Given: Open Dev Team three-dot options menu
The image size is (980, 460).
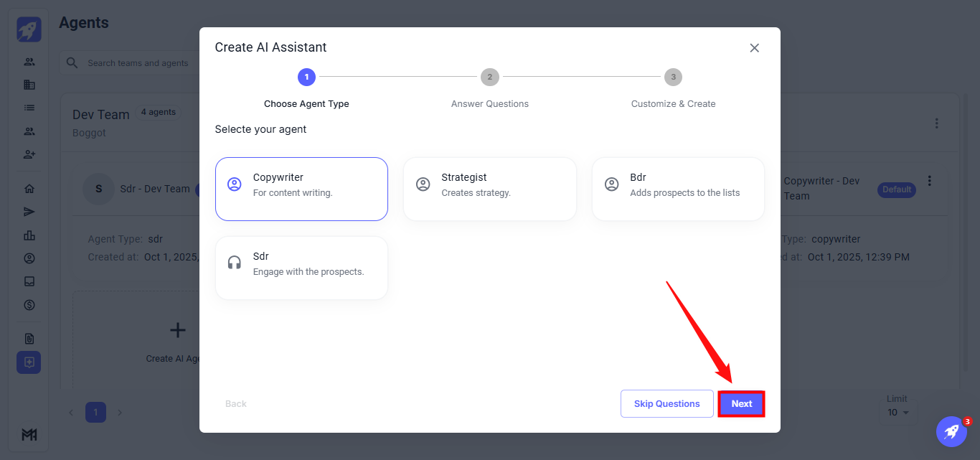Looking at the screenshot, I should pyautogui.click(x=936, y=123).
